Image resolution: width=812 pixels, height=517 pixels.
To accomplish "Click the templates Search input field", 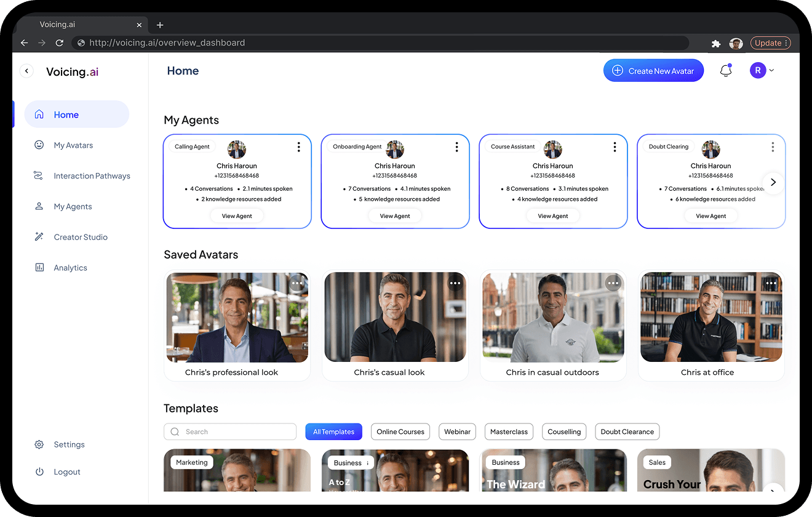I will 230,432.
